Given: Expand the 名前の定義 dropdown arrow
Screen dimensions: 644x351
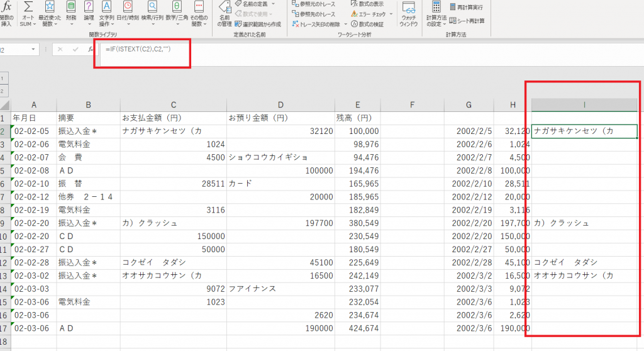Looking at the screenshot, I should pos(273,4).
